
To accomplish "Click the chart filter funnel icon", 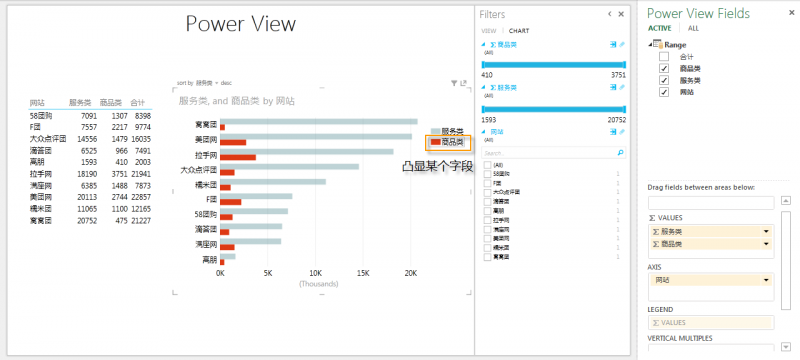I will (x=454, y=83).
